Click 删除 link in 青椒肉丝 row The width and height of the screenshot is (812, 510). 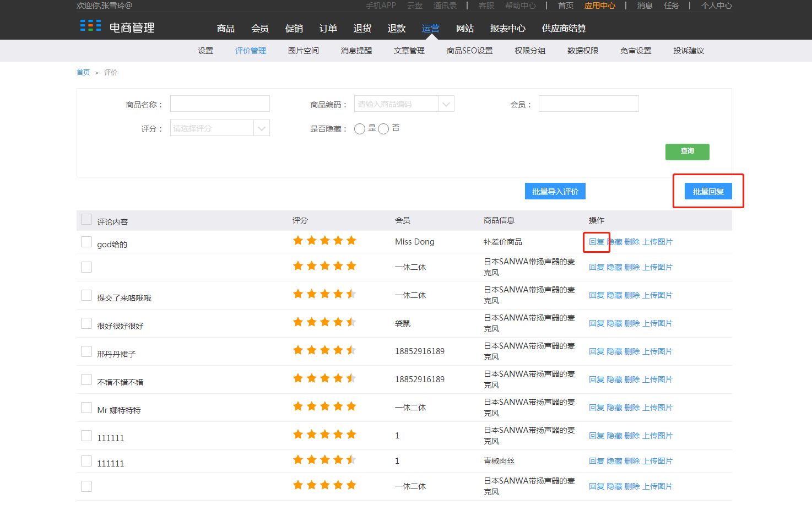click(x=632, y=461)
